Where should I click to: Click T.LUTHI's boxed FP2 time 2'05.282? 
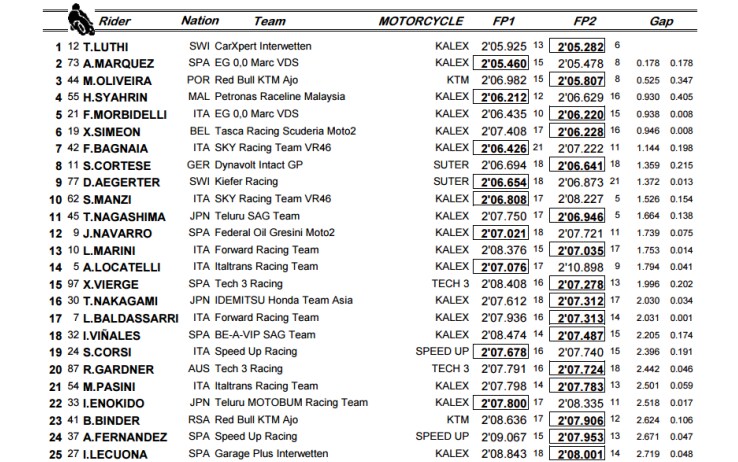[x=577, y=47]
